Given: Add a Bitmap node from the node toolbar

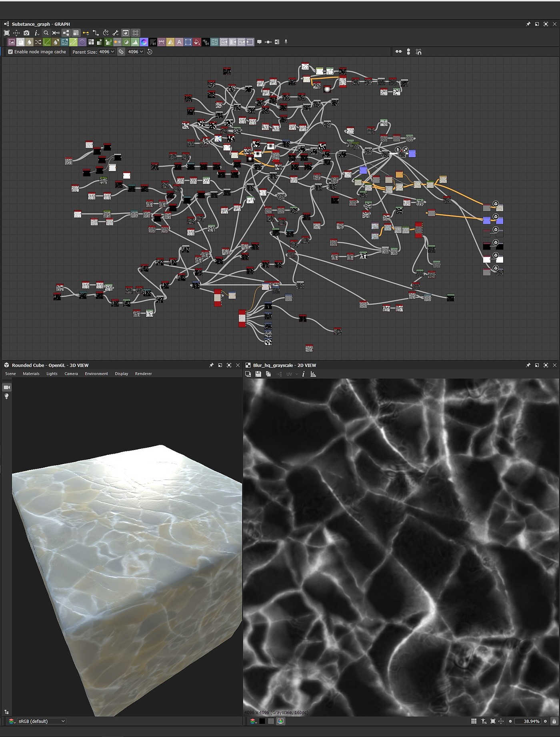Looking at the screenshot, I should pyautogui.click(x=12, y=42).
